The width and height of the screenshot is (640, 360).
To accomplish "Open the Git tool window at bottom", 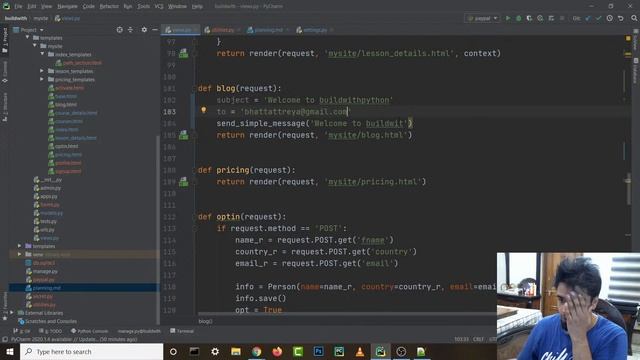I will pyautogui.click(x=22, y=331).
